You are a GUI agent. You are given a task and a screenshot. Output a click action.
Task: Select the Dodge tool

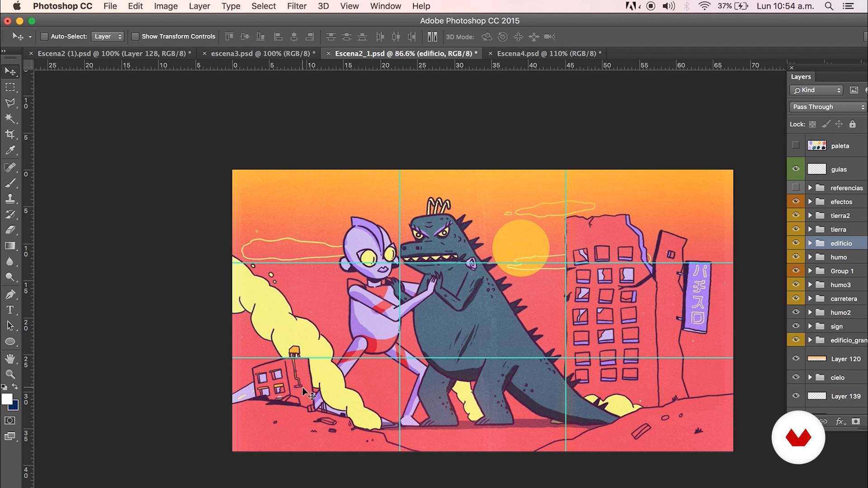tap(10, 277)
